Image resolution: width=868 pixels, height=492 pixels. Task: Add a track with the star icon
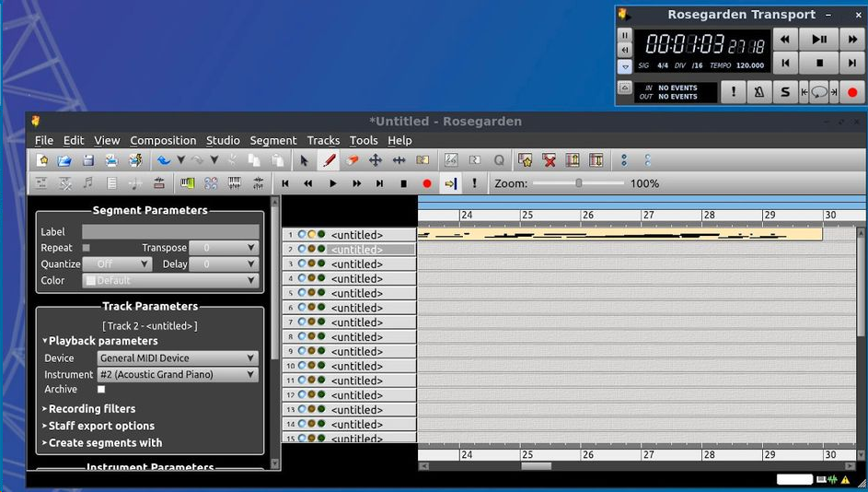[x=525, y=160]
